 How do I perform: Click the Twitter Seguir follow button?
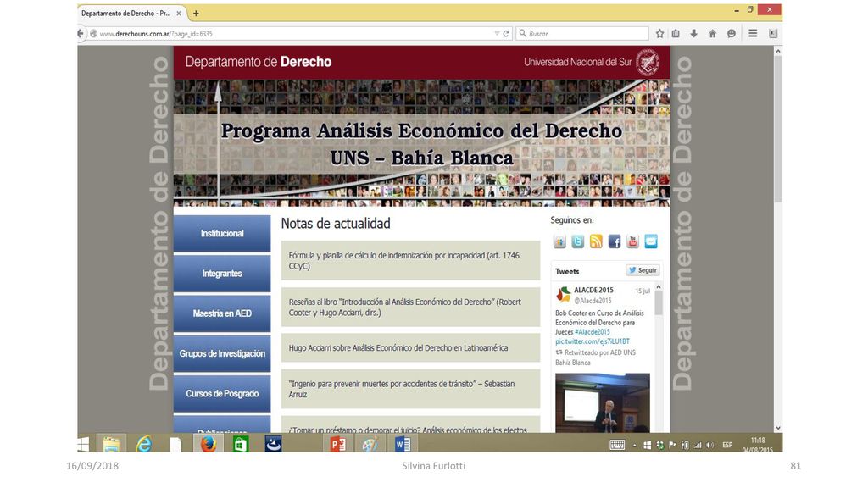[x=643, y=270]
